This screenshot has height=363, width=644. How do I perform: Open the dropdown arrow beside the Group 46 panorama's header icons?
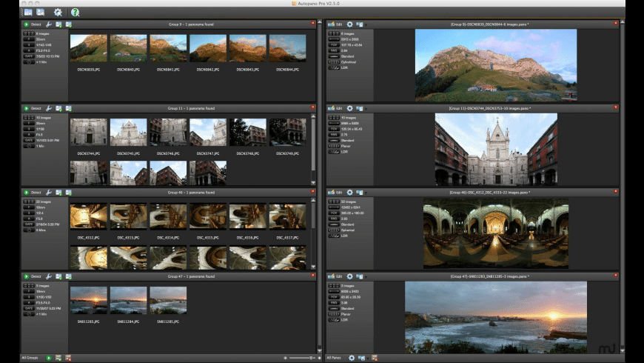coord(366,193)
